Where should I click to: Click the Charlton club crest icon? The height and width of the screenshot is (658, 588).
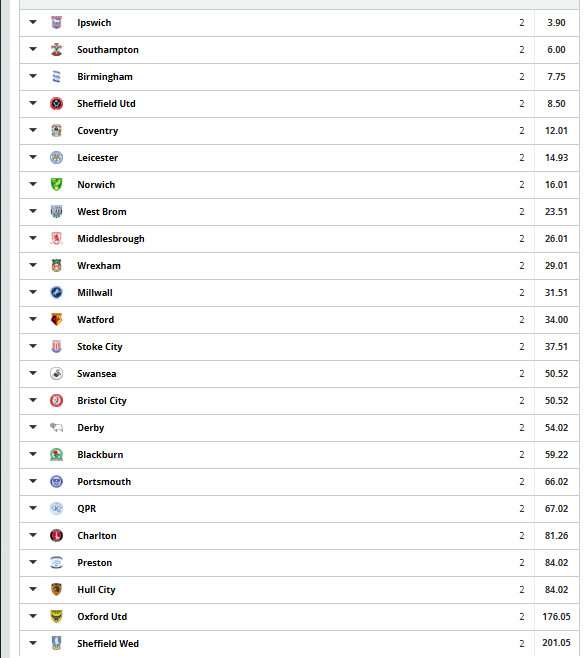click(x=56, y=535)
